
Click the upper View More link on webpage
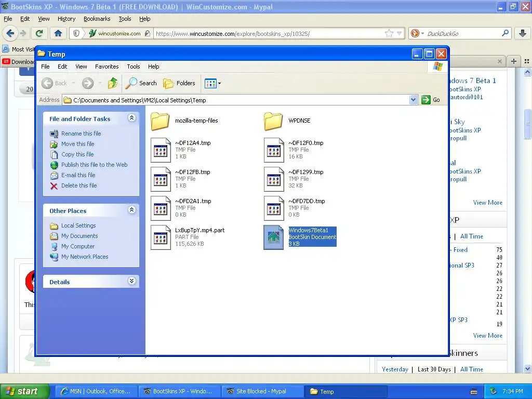pyautogui.click(x=487, y=203)
